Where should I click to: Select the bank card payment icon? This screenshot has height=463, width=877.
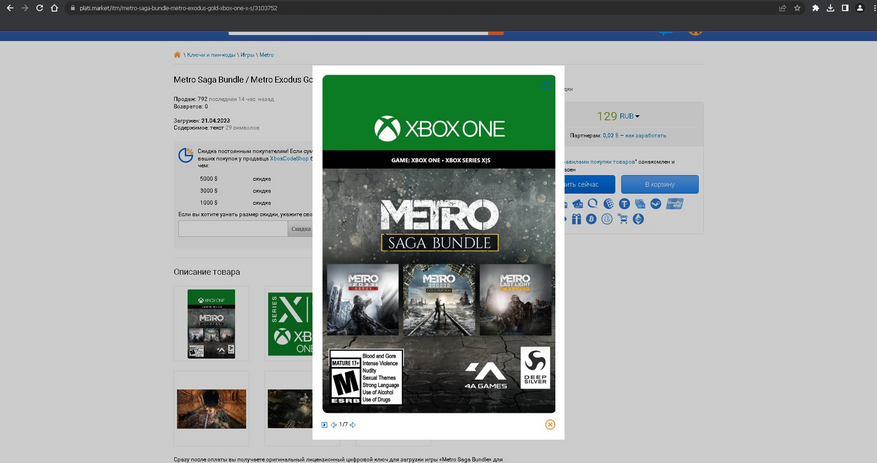pos(577,204)
